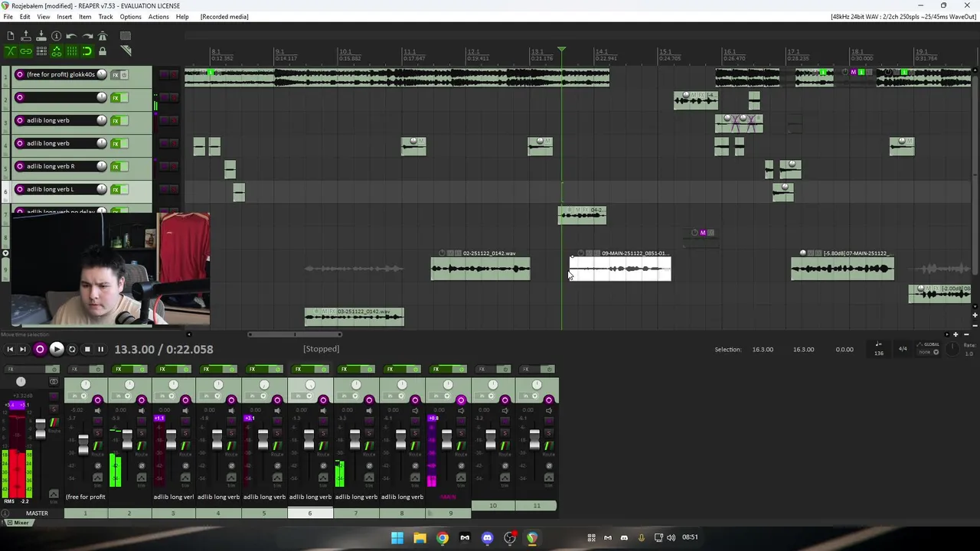This screenshot has width=980, height=551.
Task: Toggle the auto-crossfade toolbar icon
Action: tap(11, 51)
